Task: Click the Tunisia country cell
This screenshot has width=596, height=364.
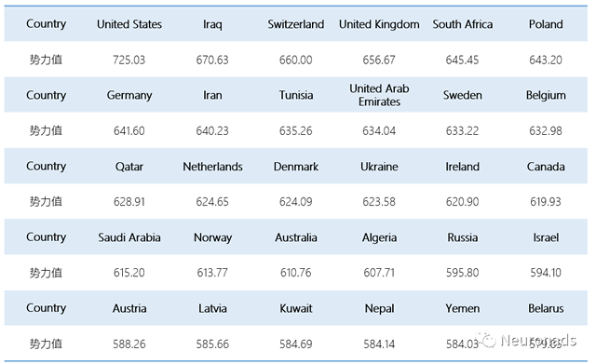Action: [296, 95]
